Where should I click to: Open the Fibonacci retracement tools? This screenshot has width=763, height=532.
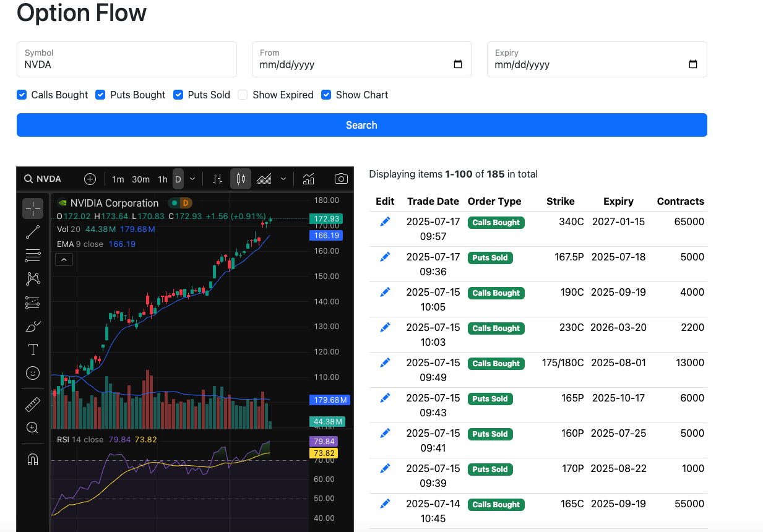[33, 255]
